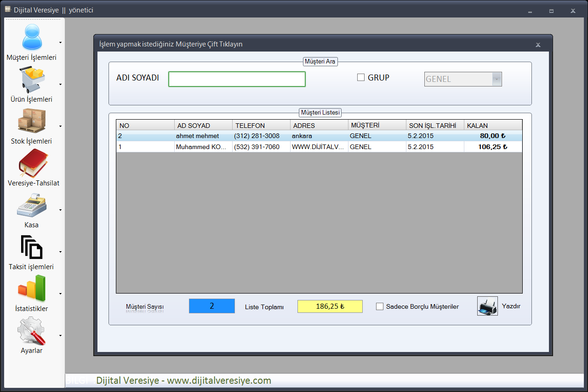588x392 pixels.
Task: Sort by TELEFON column header
Action: pos(262,125)
